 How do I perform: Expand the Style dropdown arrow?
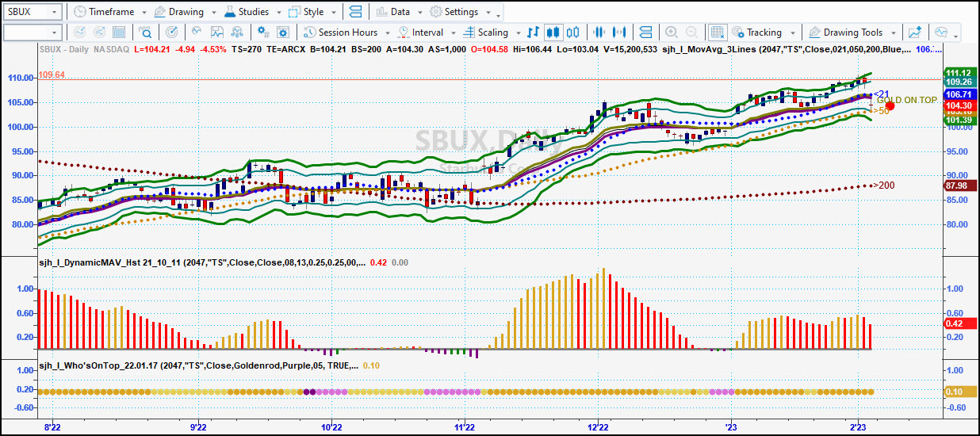333,13
